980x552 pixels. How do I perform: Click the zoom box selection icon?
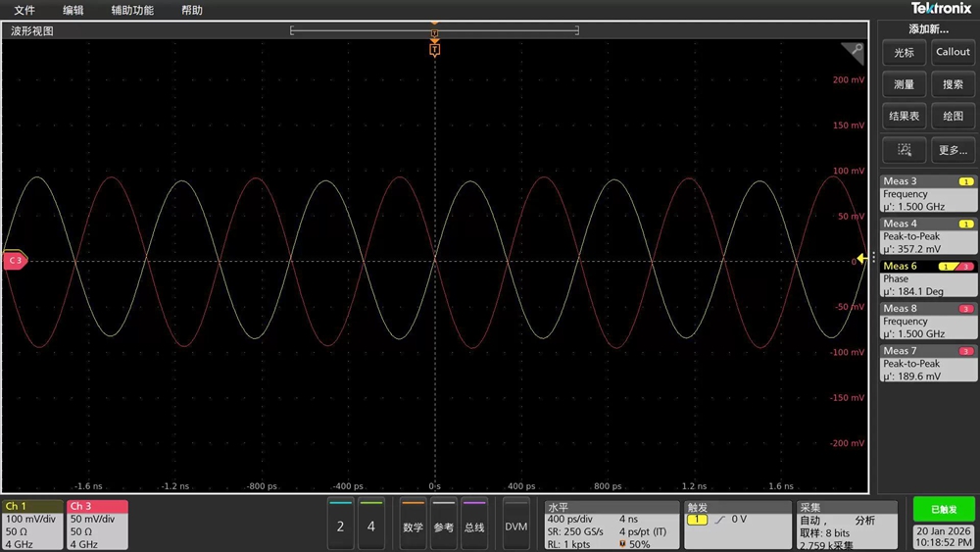[904, 150]
